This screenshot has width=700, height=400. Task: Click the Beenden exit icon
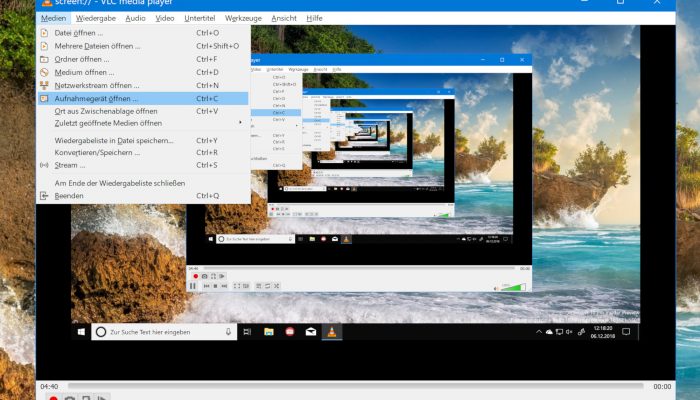point(44,196)
